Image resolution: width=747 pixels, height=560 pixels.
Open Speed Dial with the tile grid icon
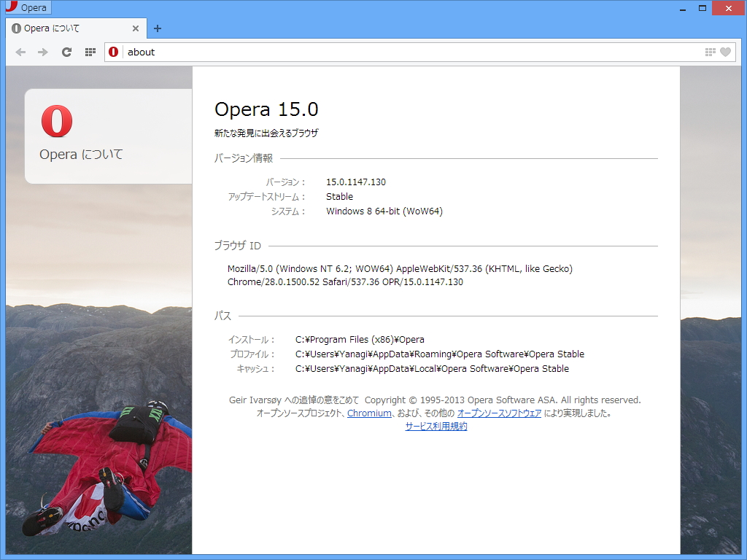[x=90, y=52]
